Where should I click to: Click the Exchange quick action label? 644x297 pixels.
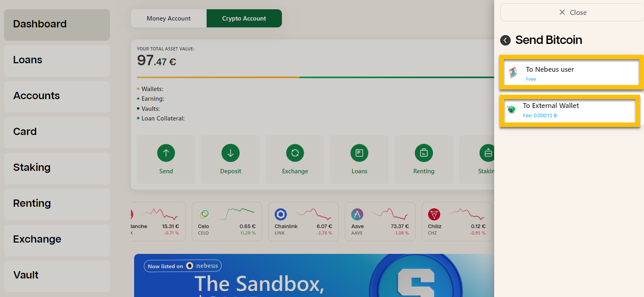click(x=295, y=171)
